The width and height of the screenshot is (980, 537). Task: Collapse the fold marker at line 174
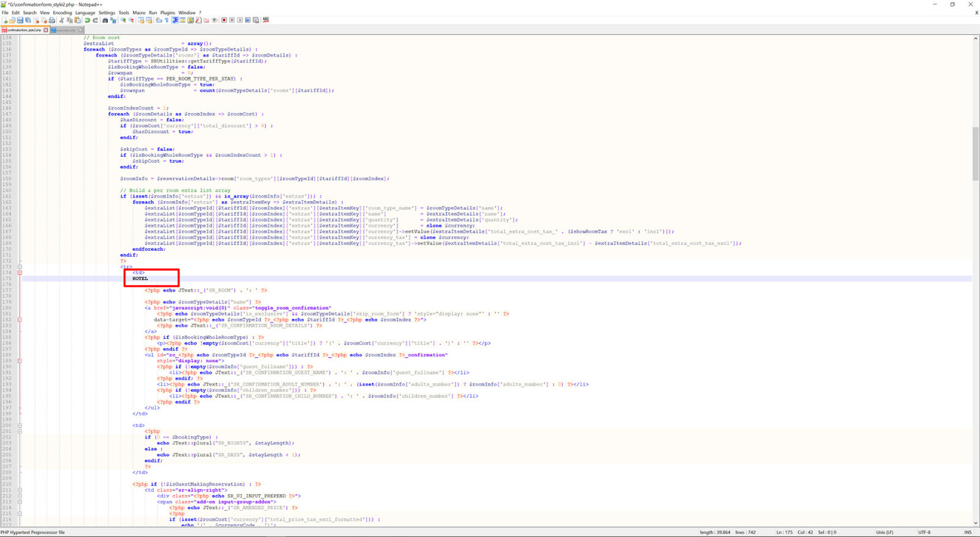pyautogui.click(x=20, y=273)
